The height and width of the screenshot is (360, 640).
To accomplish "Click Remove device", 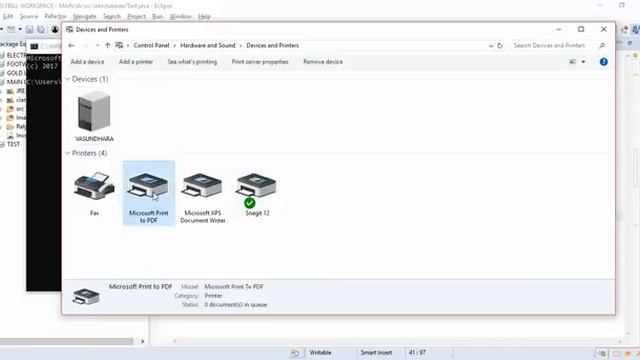I will 323,62.
